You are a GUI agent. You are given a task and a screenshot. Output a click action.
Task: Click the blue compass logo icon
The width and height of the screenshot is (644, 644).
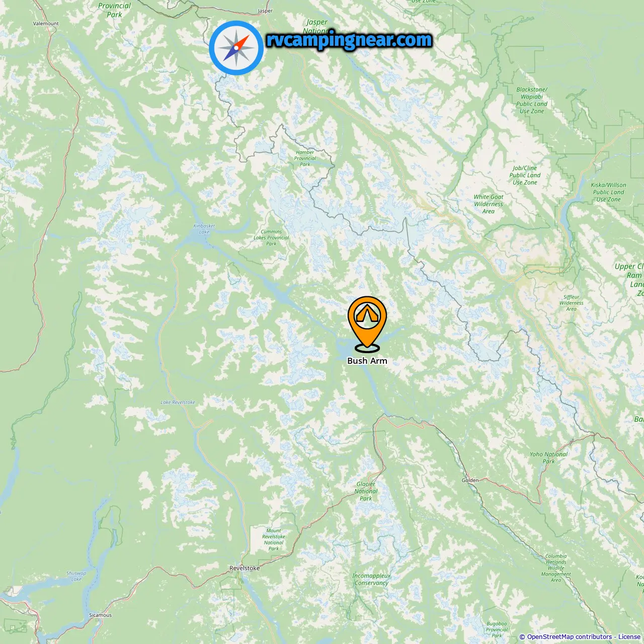click(236, 48)
